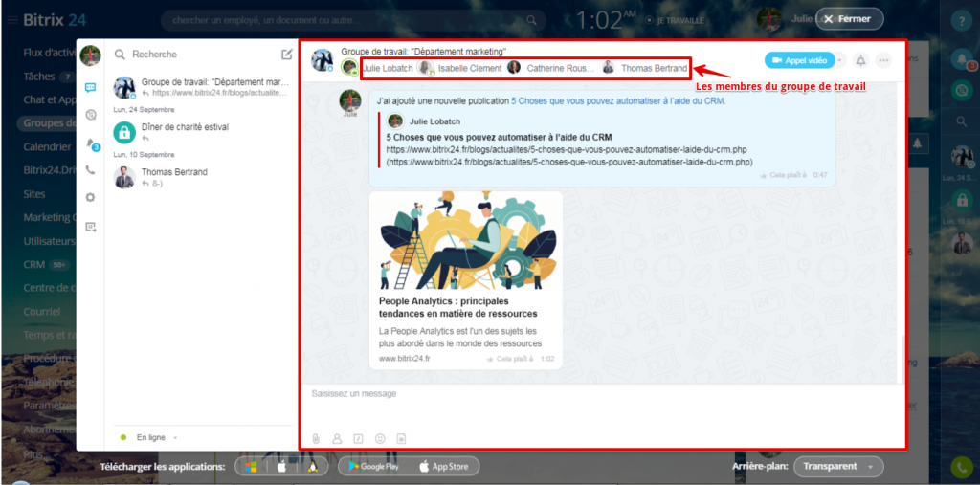
Task: Mention a user with the person icon
Action: click(x=338, y=439)
